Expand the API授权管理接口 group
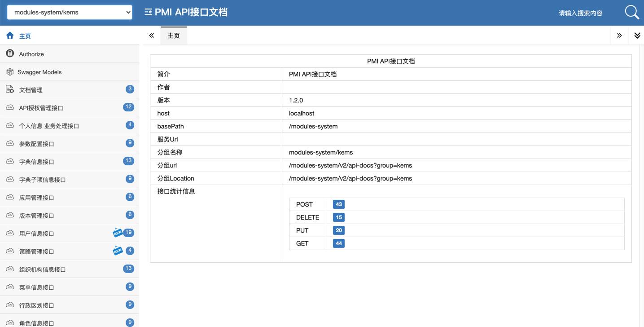 click(x=70, y=107)
